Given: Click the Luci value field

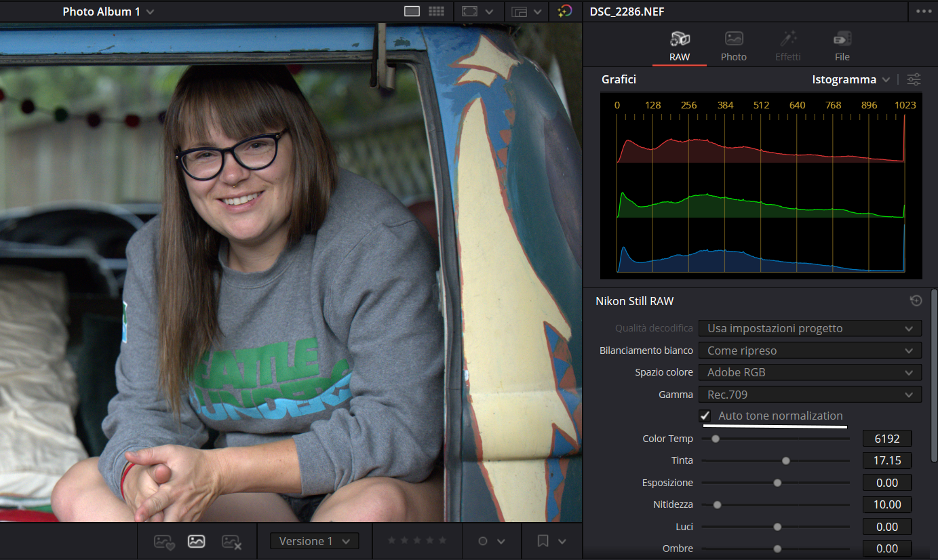Looking at the screenshot, I should [x=887, y=527].
